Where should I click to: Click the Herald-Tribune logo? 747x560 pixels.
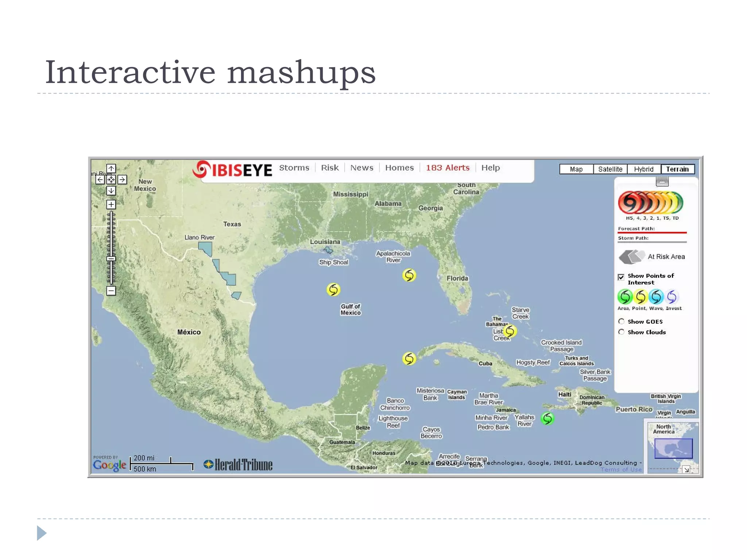[x=238, y=464]
